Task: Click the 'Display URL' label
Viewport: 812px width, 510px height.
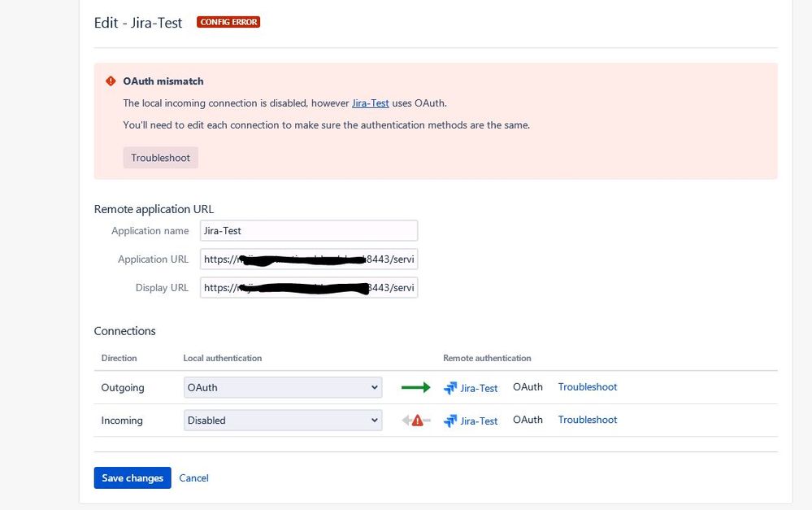Action: pos(162,288)
